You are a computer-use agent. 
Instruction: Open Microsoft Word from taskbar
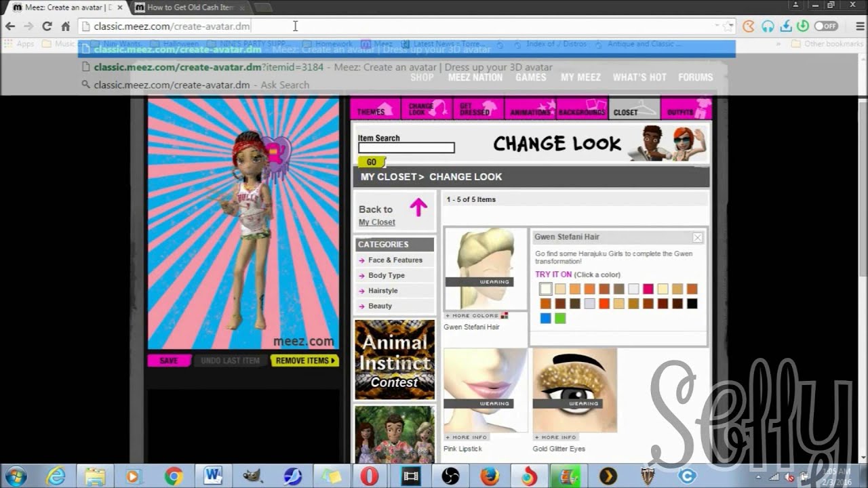[x=214, y=476]
